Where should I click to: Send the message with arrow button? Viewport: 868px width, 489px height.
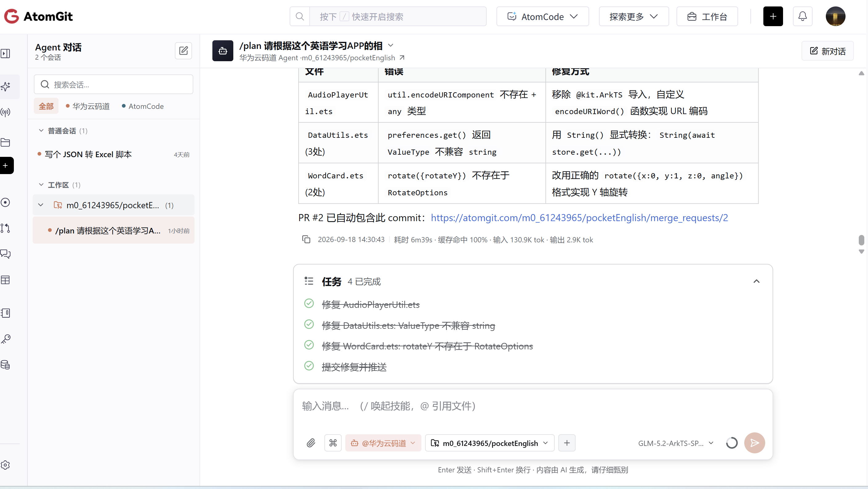[754, 443]
